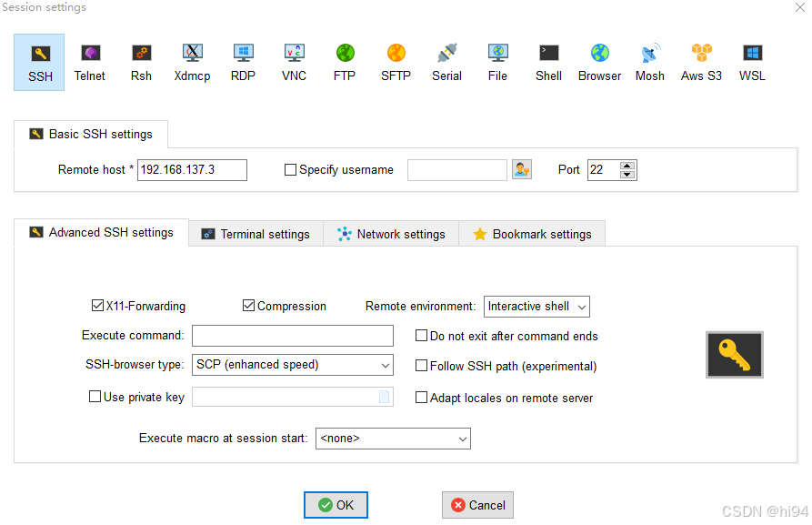Uncheck X11-Forwarding

click(x=97, y=305)
